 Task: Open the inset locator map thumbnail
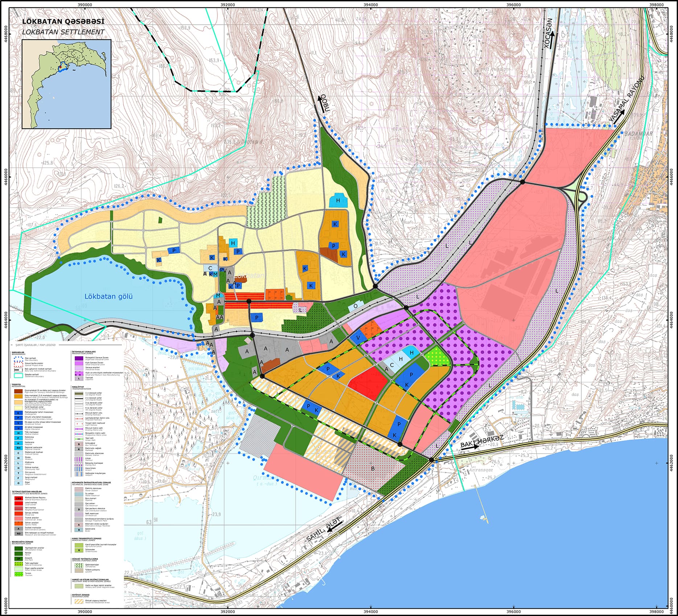click(x=66, y=84)
